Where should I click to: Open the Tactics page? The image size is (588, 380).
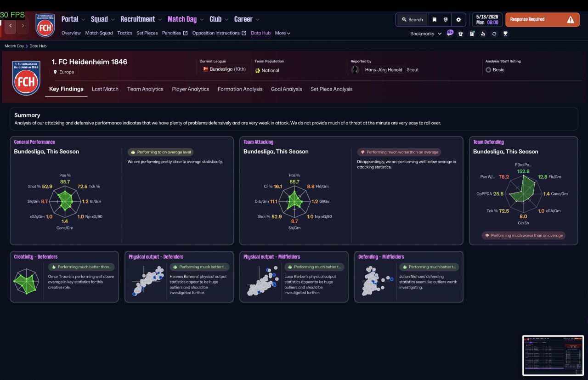[124, 33]
